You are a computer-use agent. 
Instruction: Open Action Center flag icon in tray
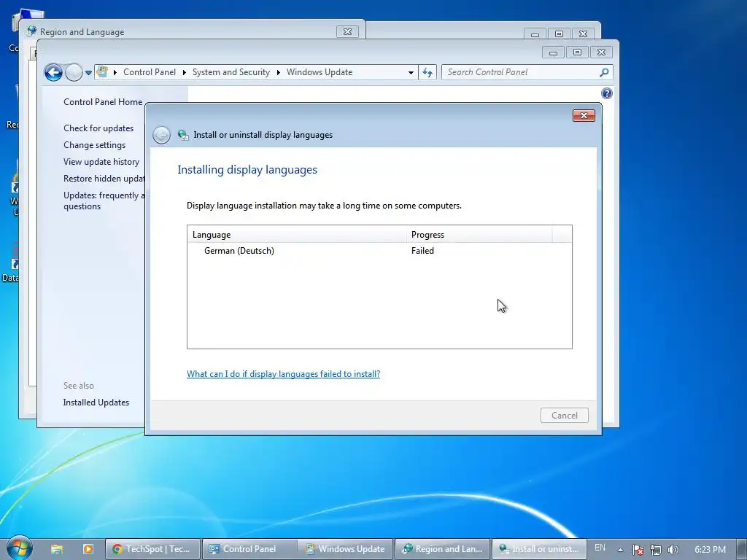point(638,550)
